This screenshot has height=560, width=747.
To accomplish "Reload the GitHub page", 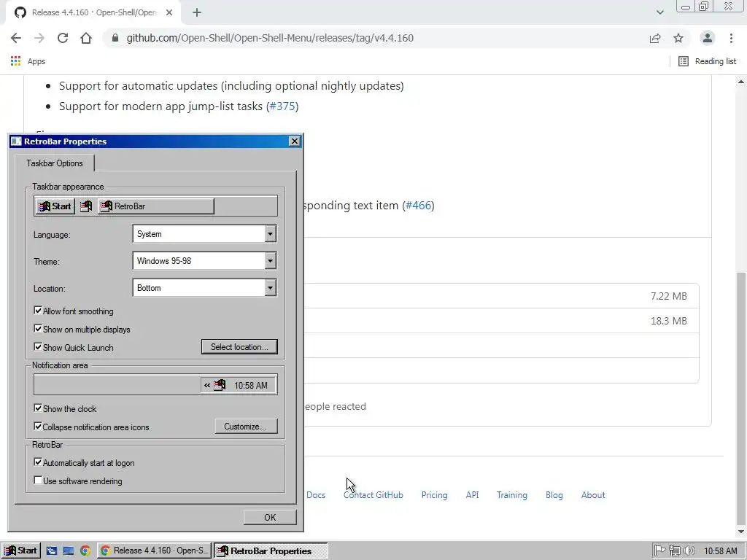I will pos(63,38).
